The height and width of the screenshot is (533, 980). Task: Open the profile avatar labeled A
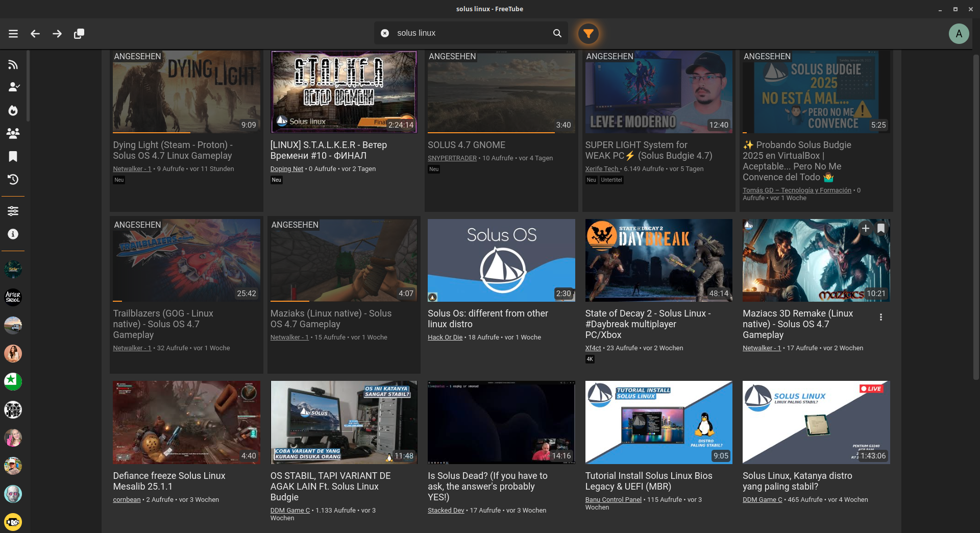[959, 34]
